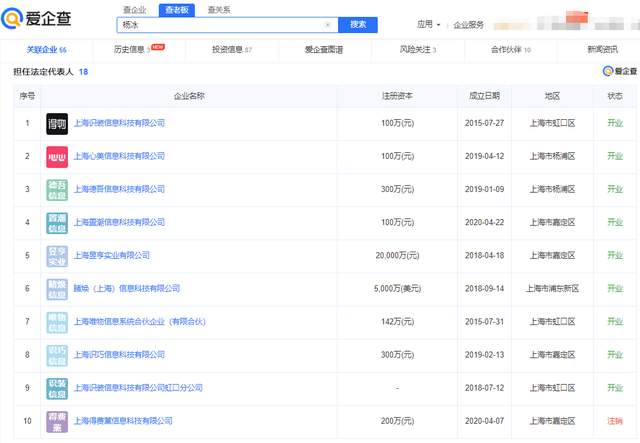Click the 地区 column header

tap(552, 96)
